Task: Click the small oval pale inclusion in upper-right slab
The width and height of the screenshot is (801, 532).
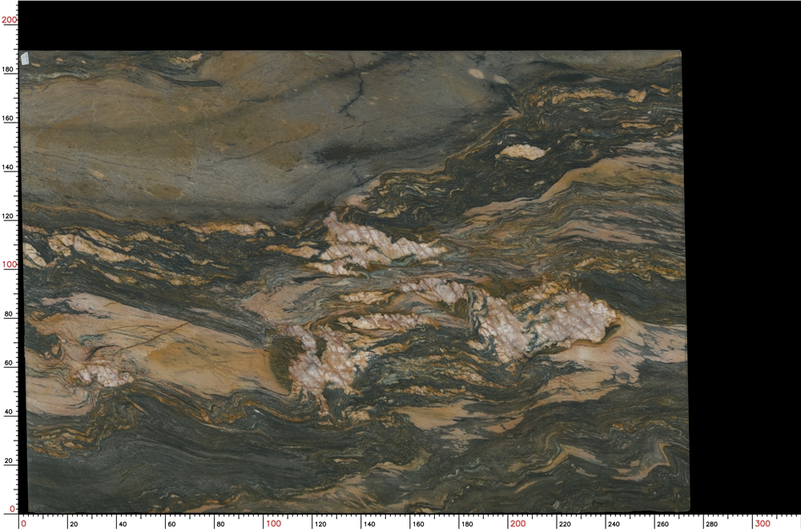Action: pos(521,151)
